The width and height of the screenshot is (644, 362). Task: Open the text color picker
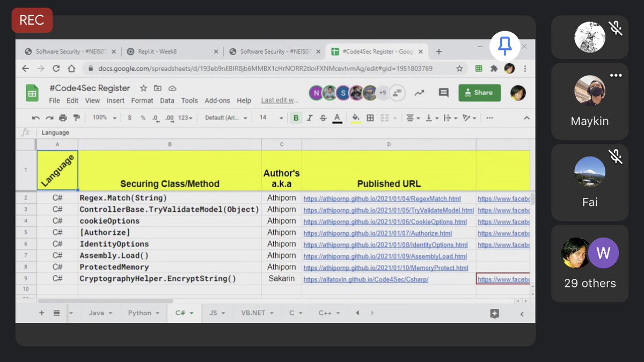coord(337,118)
